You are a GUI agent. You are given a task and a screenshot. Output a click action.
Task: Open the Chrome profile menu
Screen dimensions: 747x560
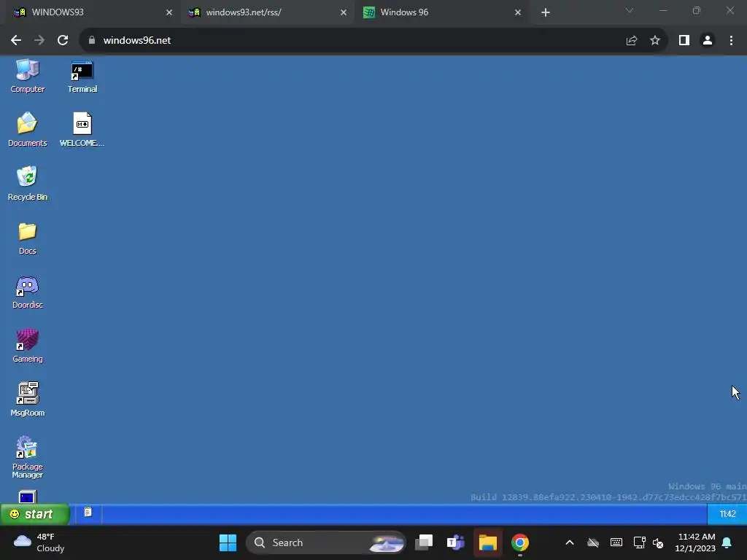(708, 41)
